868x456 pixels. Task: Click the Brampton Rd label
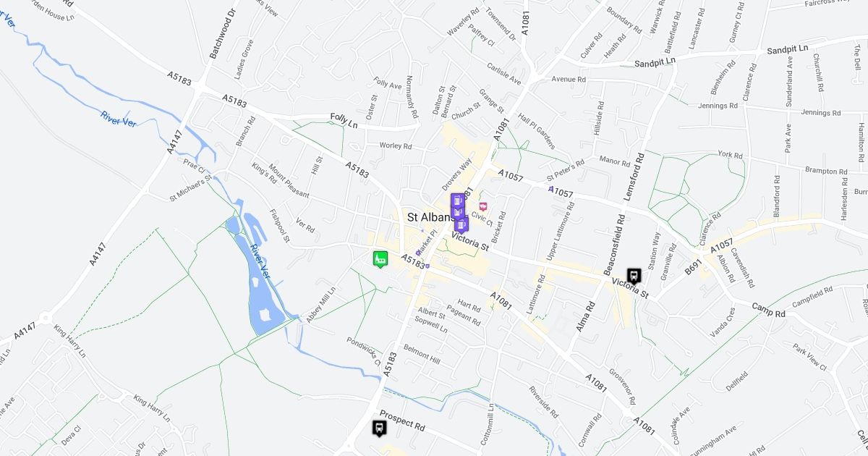[x=826, y=170]
